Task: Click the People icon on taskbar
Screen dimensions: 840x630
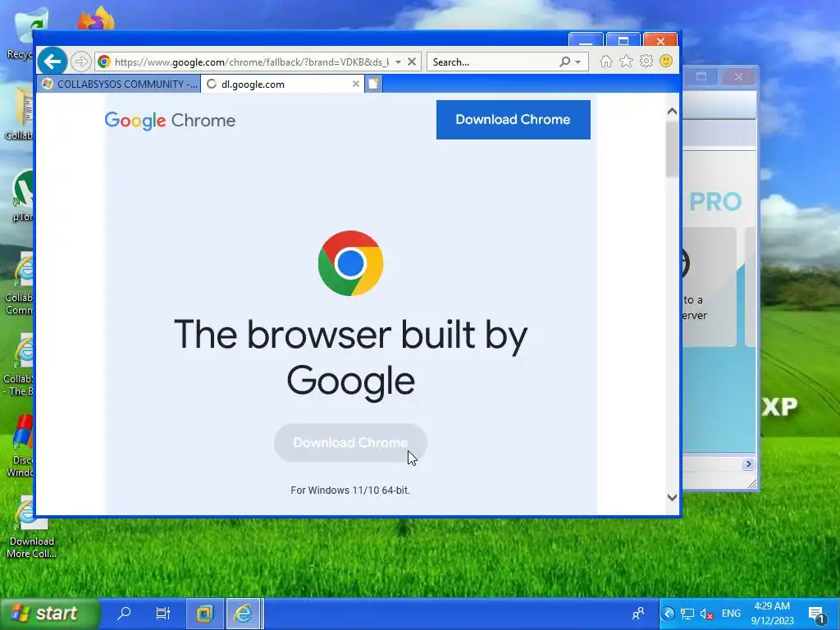Action: pyautogui.click(x=638, y=613)
